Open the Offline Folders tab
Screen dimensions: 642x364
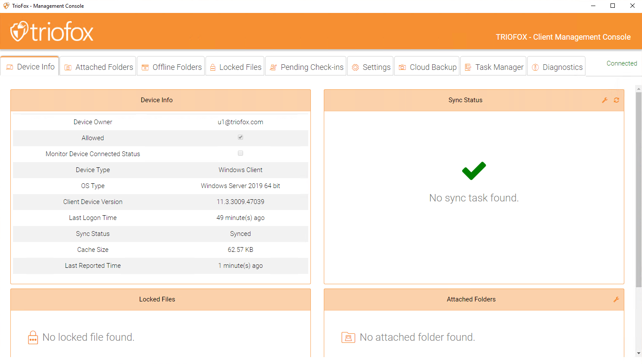point(171,67)
